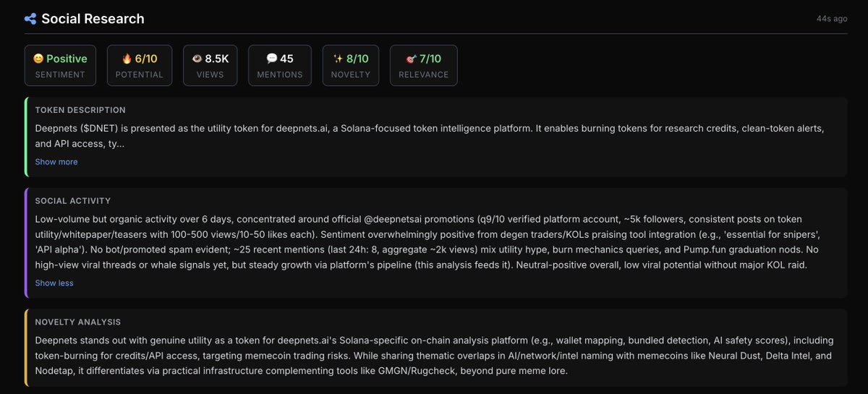This screenshot has width=868, height=394.
Task: Expand token description with Show more
Action: coord(56,162)
